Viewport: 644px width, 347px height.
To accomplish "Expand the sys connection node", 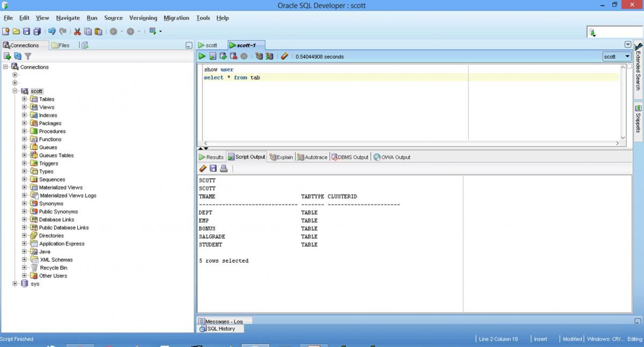I will (15, 284).
